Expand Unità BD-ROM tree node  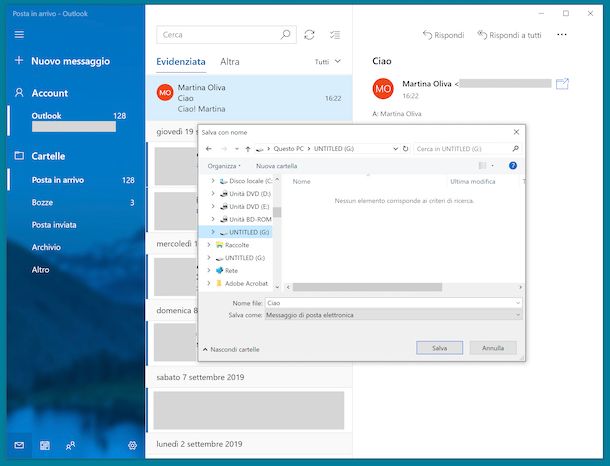(x=213, y=219)
